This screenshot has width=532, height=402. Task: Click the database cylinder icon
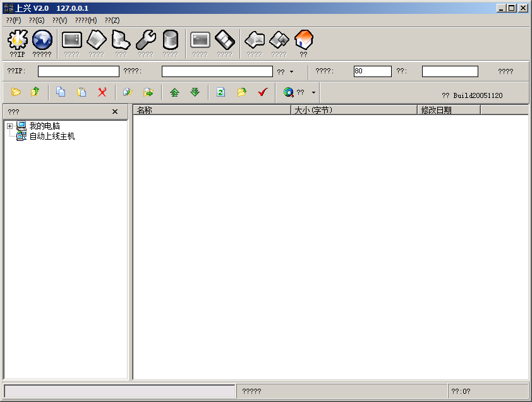(x=170, y=40)
